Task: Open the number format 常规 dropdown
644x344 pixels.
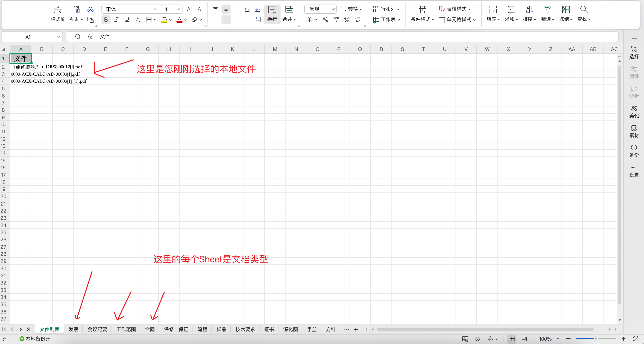Action: pyautogui.click(x=333, y=9)
